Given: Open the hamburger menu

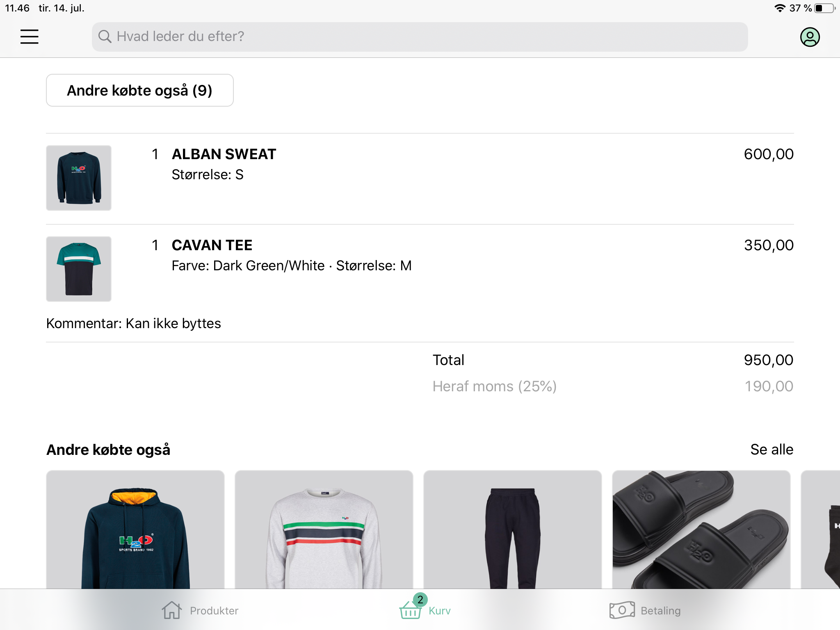Looking at the screenshot, I should [30, 37].
